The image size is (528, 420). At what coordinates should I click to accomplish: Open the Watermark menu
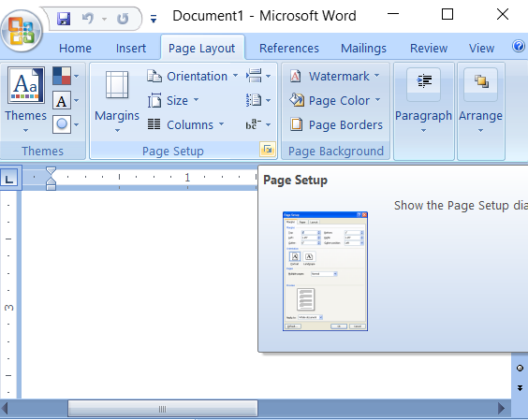click(335, 76)
